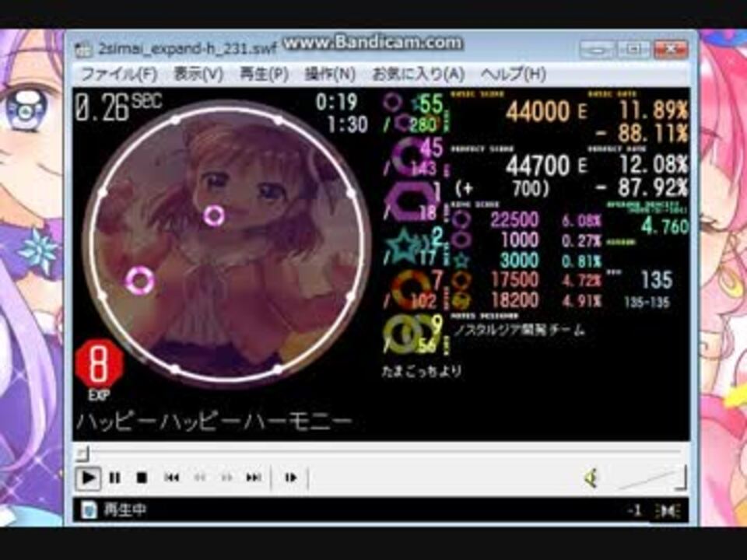The width and height of the screenshot is (747, 560).
Task: Click the large white value 135
Action: point(657,280)
